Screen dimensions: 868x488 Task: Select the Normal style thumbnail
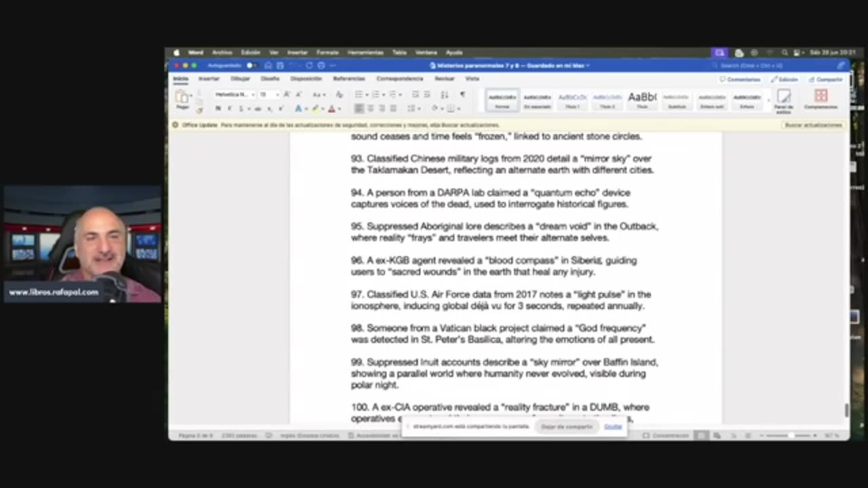502,100
